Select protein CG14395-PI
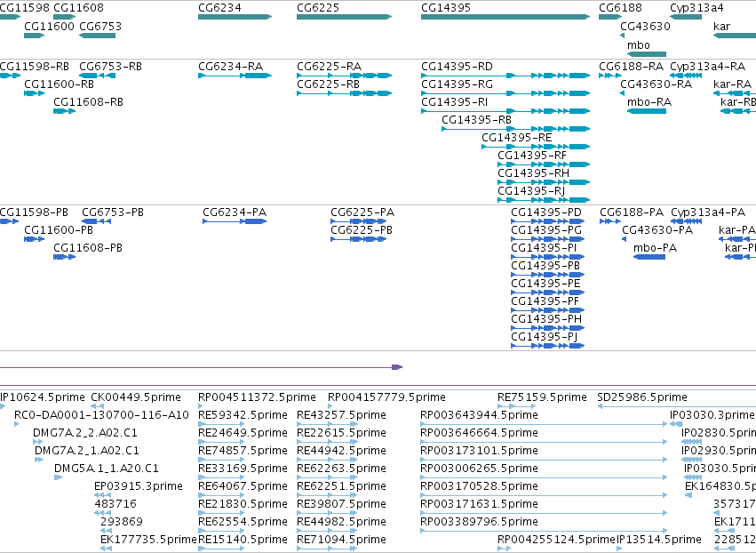Screen dimensions: 756x553 coord(548,257)
